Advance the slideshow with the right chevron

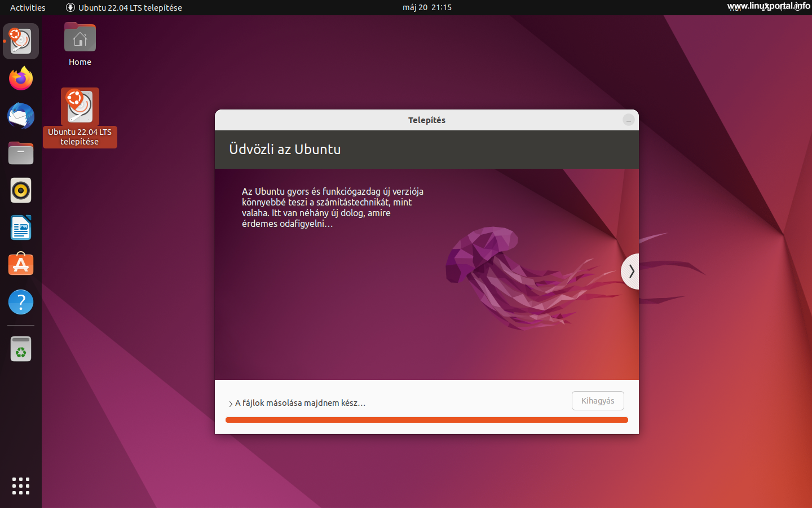coord(631,271)
